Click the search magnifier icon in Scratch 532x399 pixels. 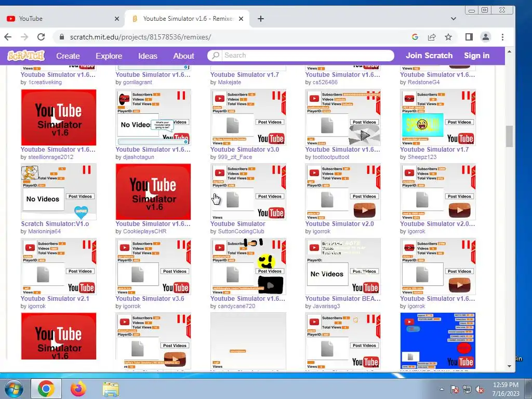pyautogui.click(x=216, y=55)
